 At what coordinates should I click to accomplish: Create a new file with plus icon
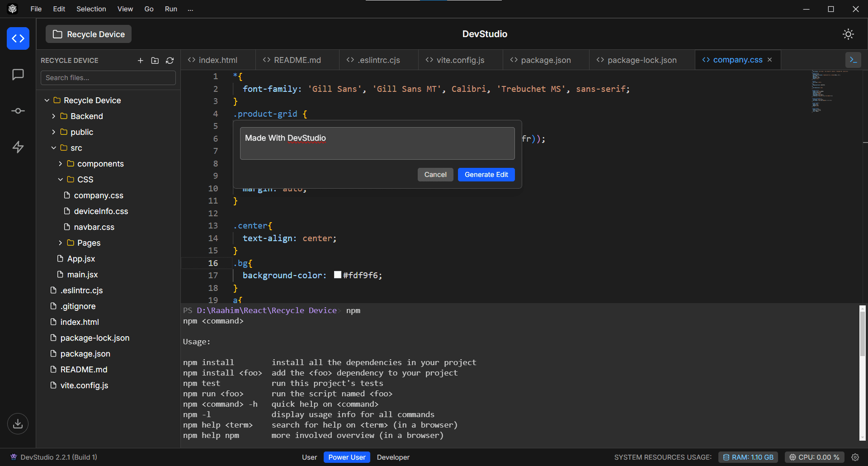coord(141,61)
